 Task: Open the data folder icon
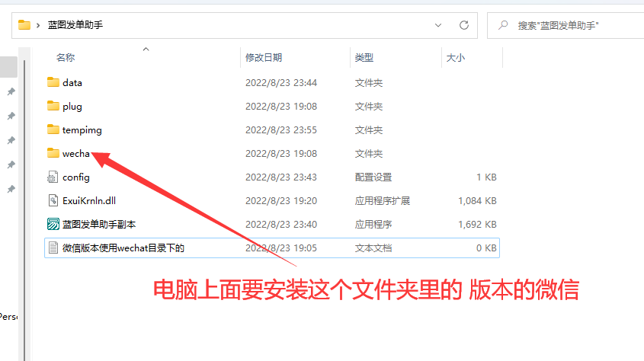pos(53,82)
